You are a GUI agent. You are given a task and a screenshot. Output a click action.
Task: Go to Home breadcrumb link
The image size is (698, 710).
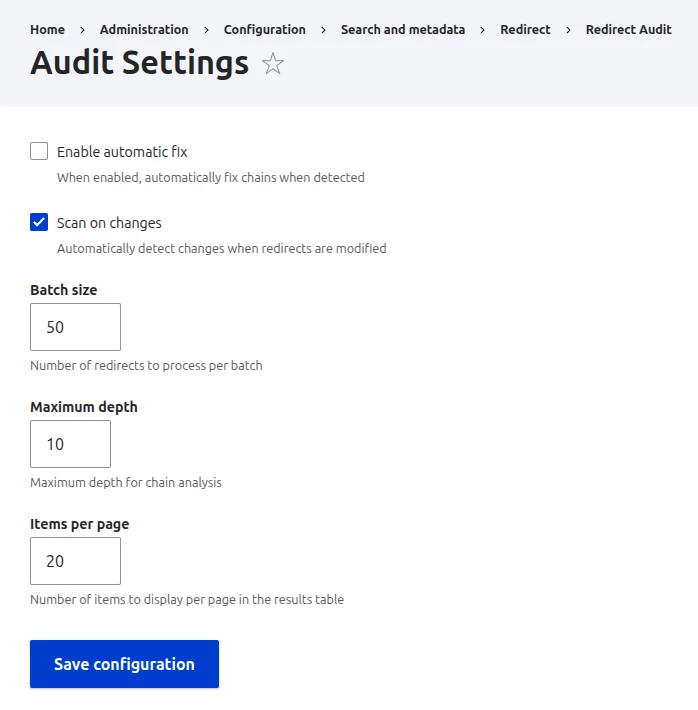[x=48, y=29]
